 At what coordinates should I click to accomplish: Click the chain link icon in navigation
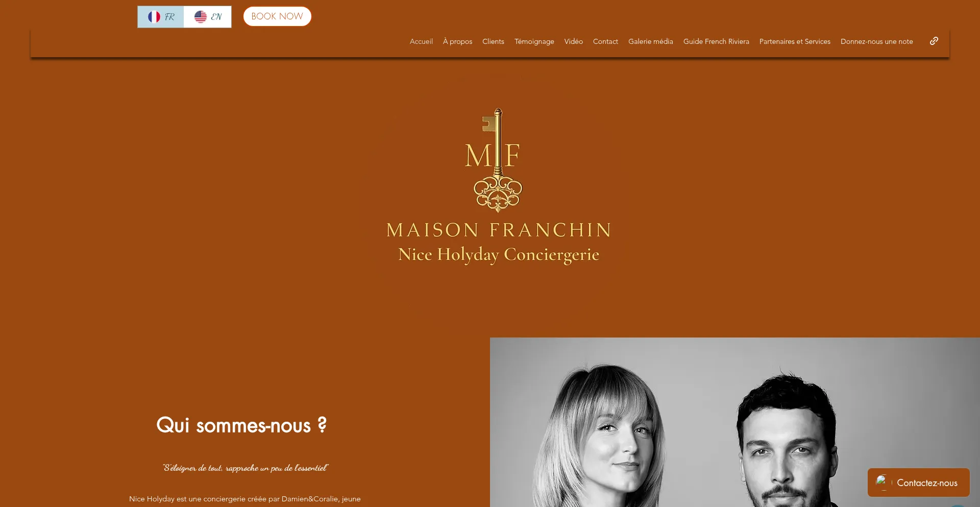pos(934,41)
